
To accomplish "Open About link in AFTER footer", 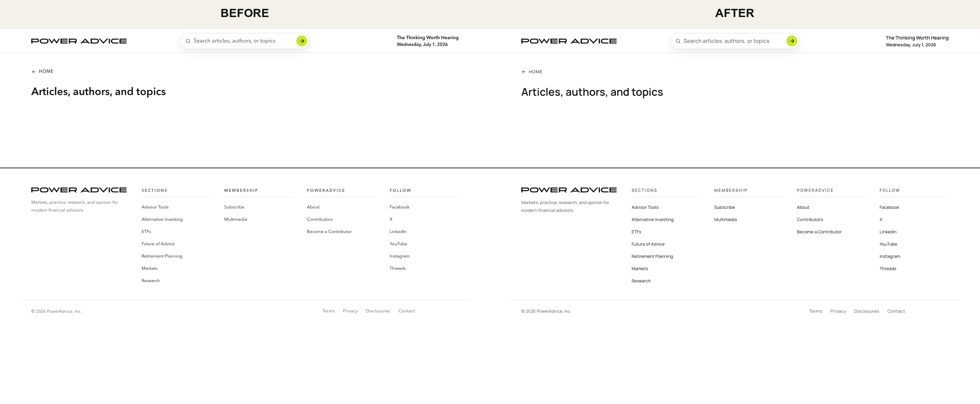I will 803,207.
